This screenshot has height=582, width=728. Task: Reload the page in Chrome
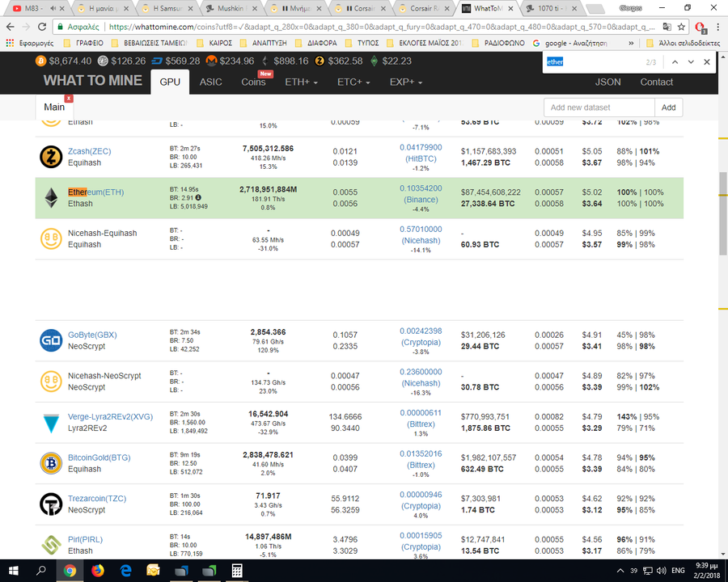42,27
